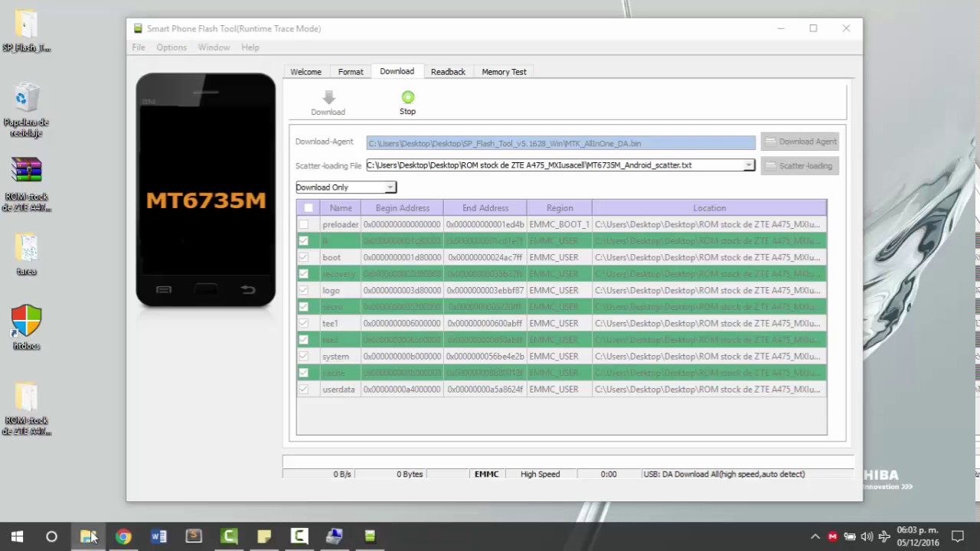Switch to the Format tab

coord(351,72)
